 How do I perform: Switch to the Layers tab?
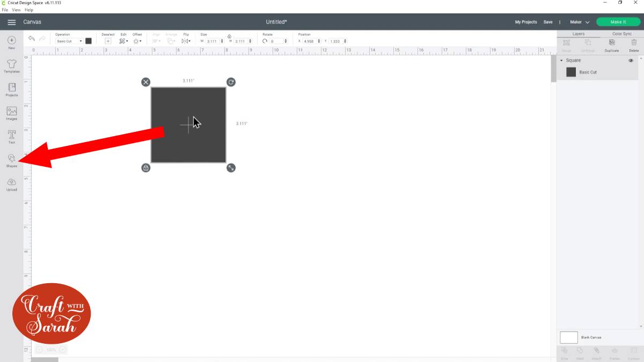tap(579, 34)
